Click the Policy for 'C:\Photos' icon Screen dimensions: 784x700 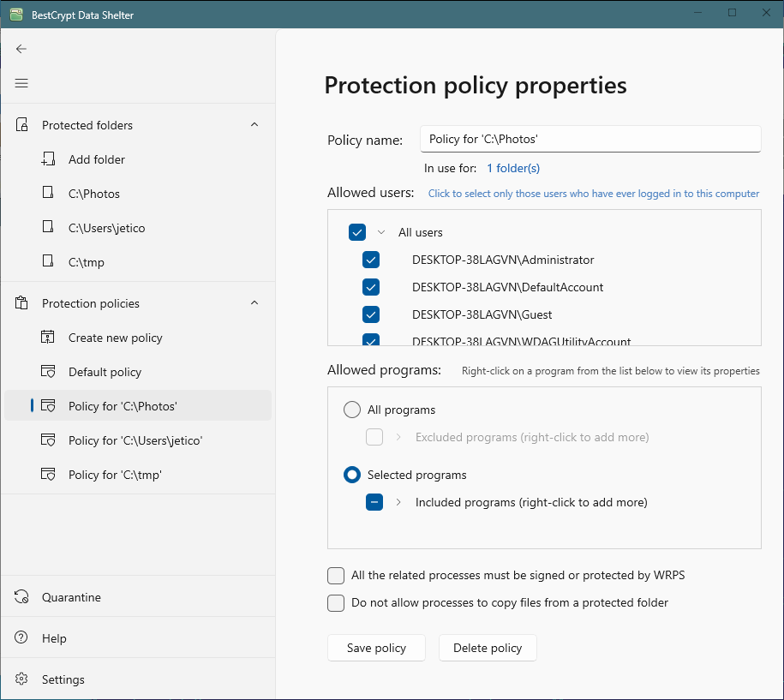click(x=48, y=405)
